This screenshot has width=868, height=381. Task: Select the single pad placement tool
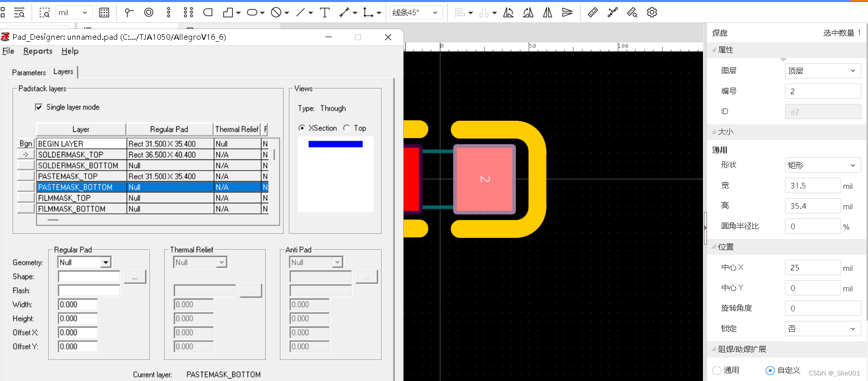[129, 13]
